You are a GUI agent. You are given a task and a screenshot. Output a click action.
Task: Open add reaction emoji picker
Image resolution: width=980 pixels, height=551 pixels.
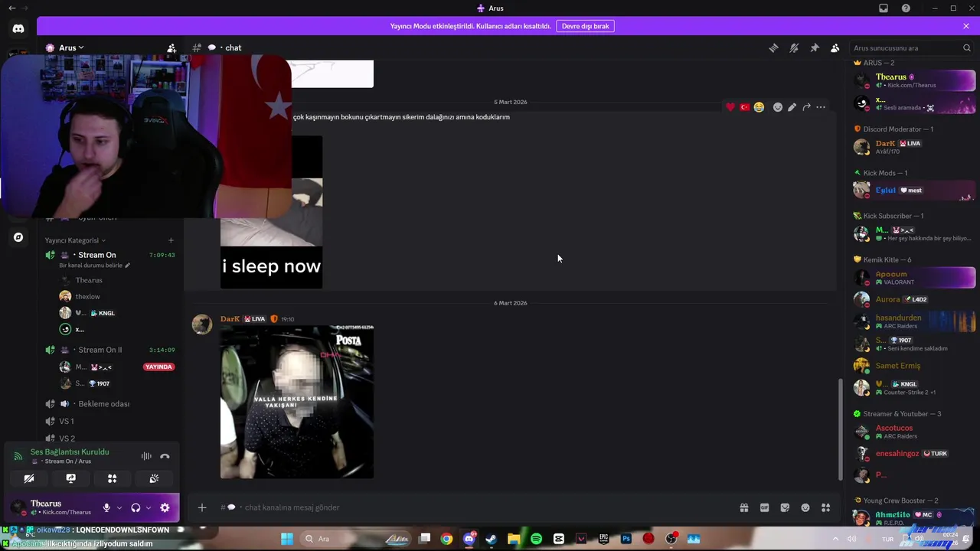click(778, 107)
